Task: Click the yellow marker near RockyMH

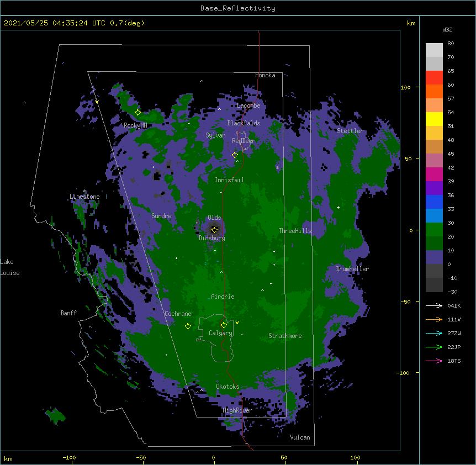Action: pos(137,112)
